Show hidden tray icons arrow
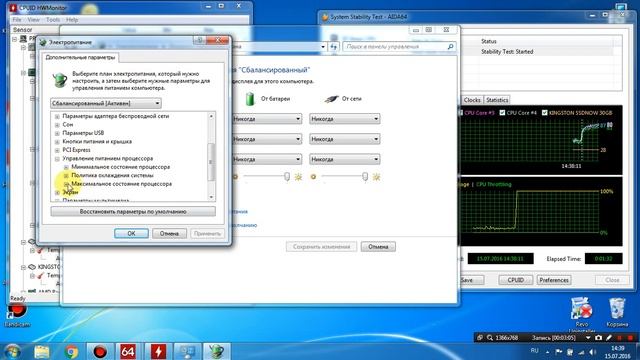Viewport: 640px width, 360px height. (x=547, y=352)
